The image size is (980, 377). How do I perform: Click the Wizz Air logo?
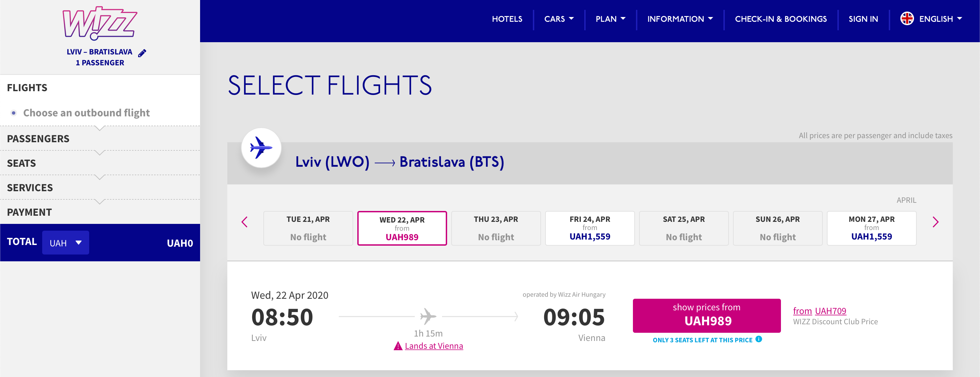100,23
